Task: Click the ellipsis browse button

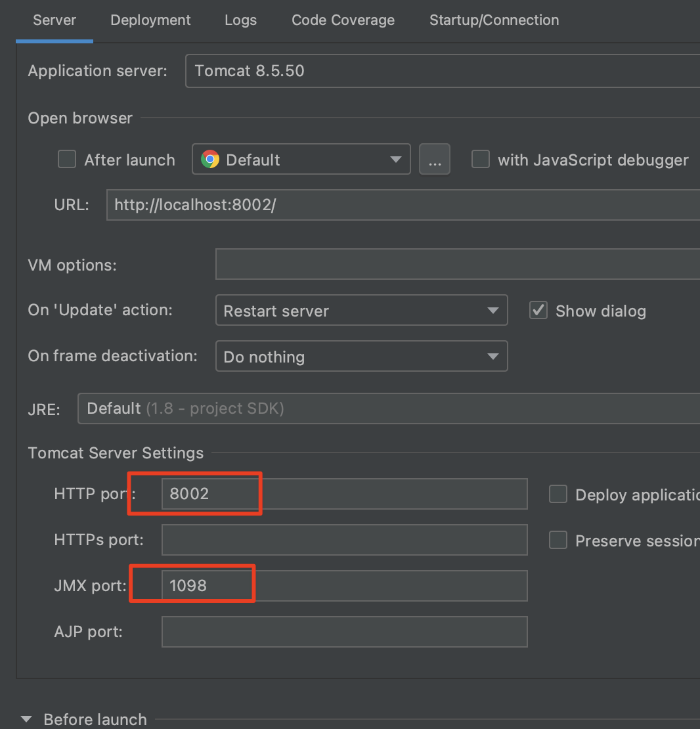Action: (435, 160)
